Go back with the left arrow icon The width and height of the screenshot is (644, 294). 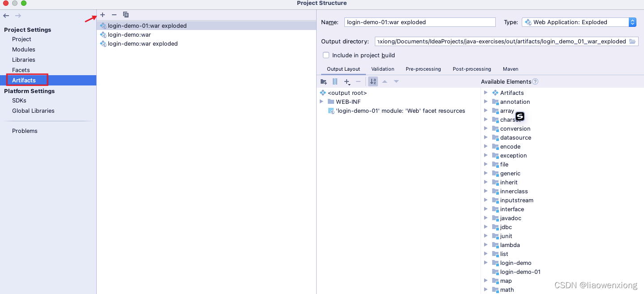point(6,16)
